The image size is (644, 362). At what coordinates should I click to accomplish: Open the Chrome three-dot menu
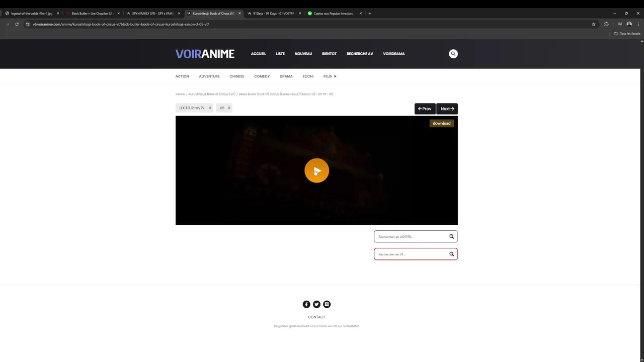638,24
